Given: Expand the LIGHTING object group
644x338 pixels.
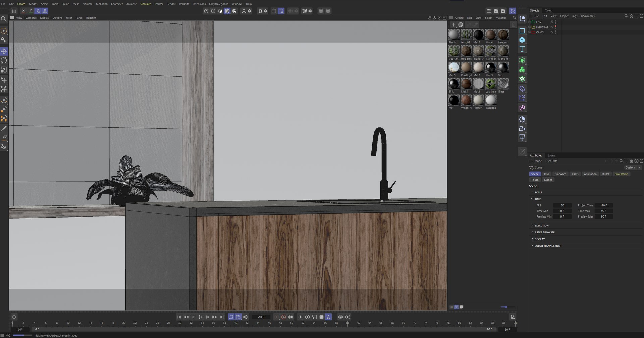Looking at the screenshot, I should (x=529, y=27).
